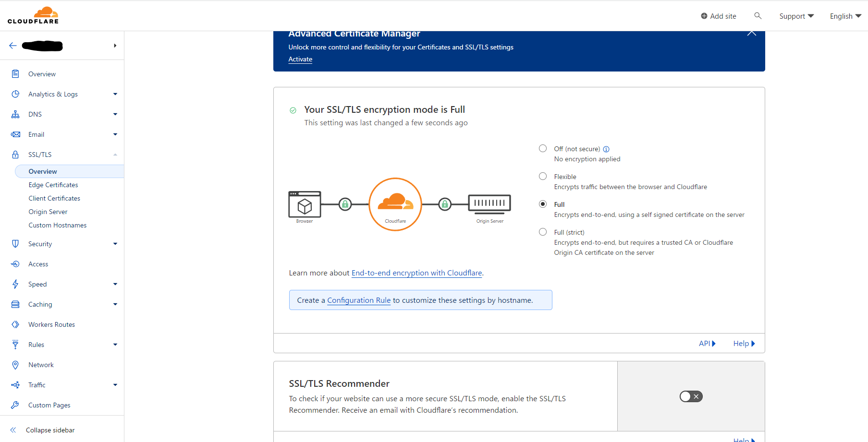This screenshot has height=442, width=868.
Task: Click the plus icon beside Add site
Action: pyautogui.click(x=704, y=16)
